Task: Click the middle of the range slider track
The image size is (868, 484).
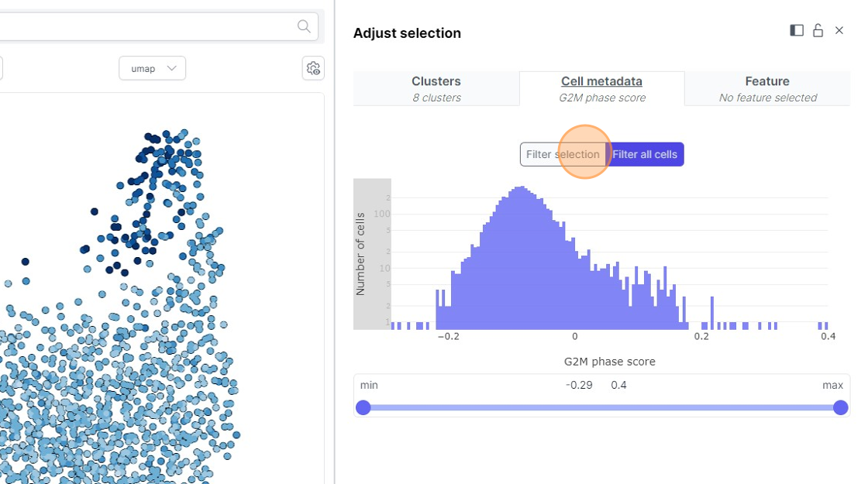Action: point(601,407)
